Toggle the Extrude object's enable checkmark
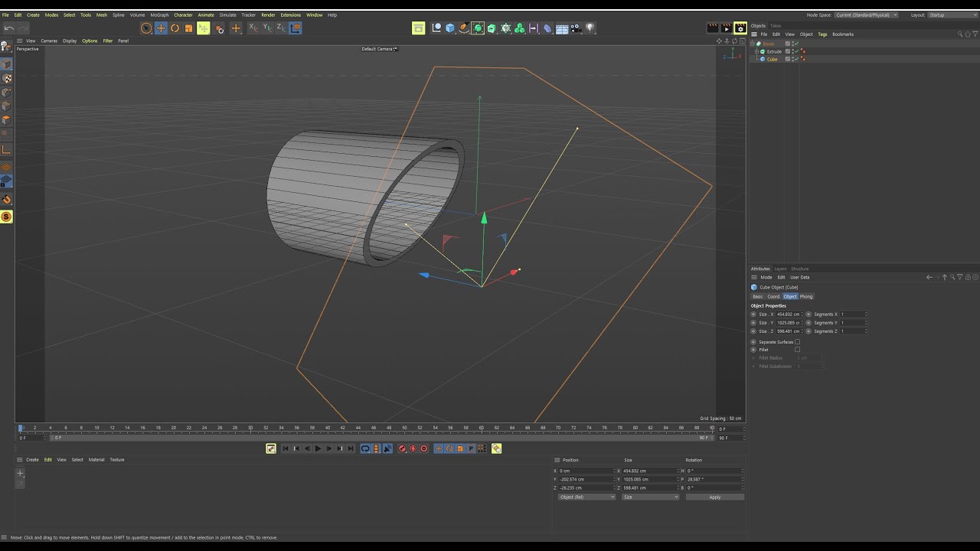The width and height of the screenshot is (980, 551). pyautogui.click(x=796, y=51)
